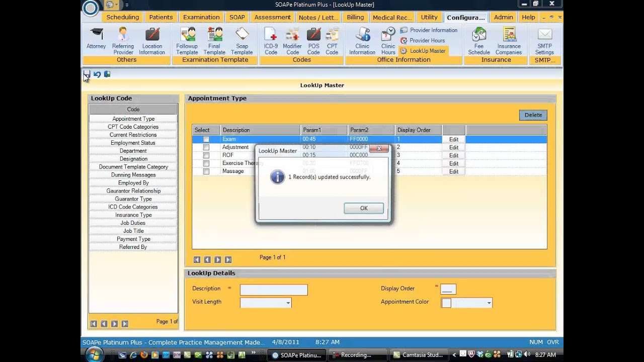Screen dimensions: 644x362
Task: Select Dunning Messages in LookUp Code list
Action: [x=133, y=175]
